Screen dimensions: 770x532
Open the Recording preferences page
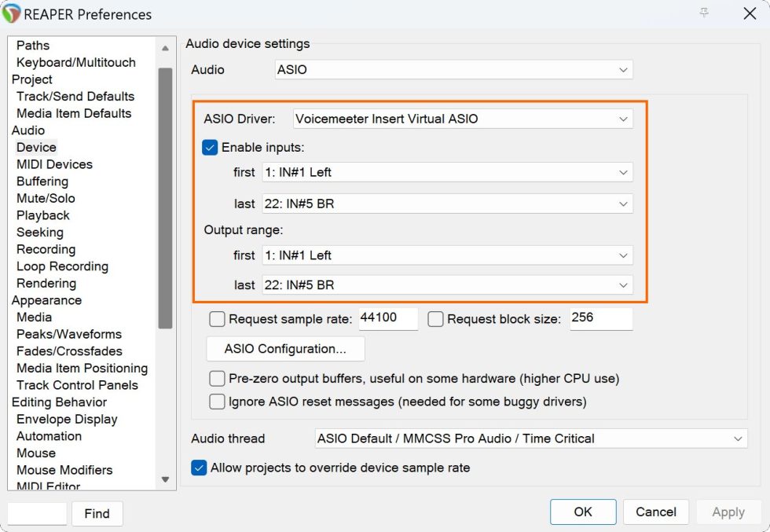pos(46,249)
